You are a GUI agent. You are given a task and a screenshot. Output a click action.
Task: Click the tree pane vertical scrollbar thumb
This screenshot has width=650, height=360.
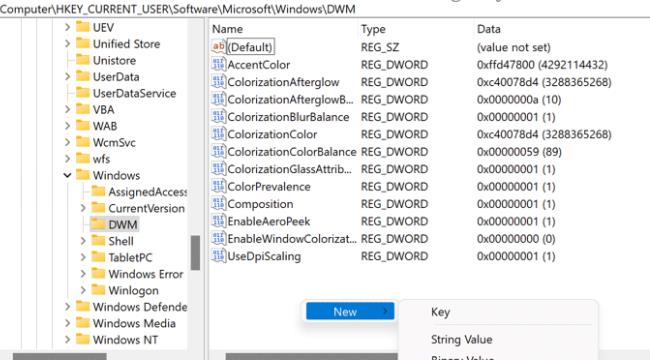click(195, 253)
